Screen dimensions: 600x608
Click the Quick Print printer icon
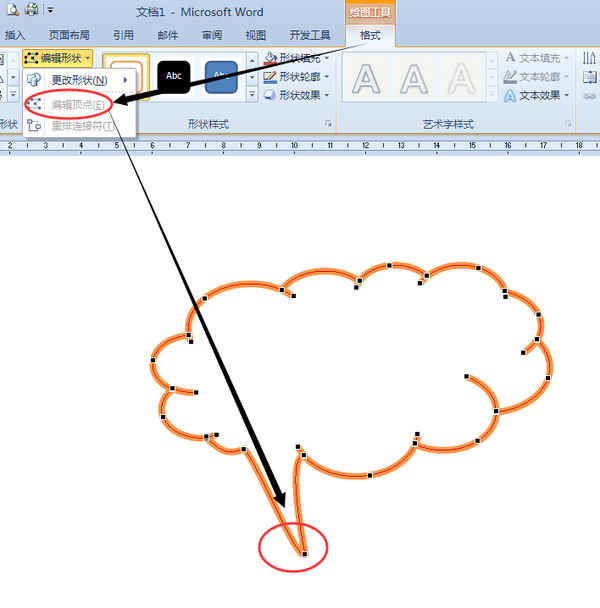click(31, 9)
